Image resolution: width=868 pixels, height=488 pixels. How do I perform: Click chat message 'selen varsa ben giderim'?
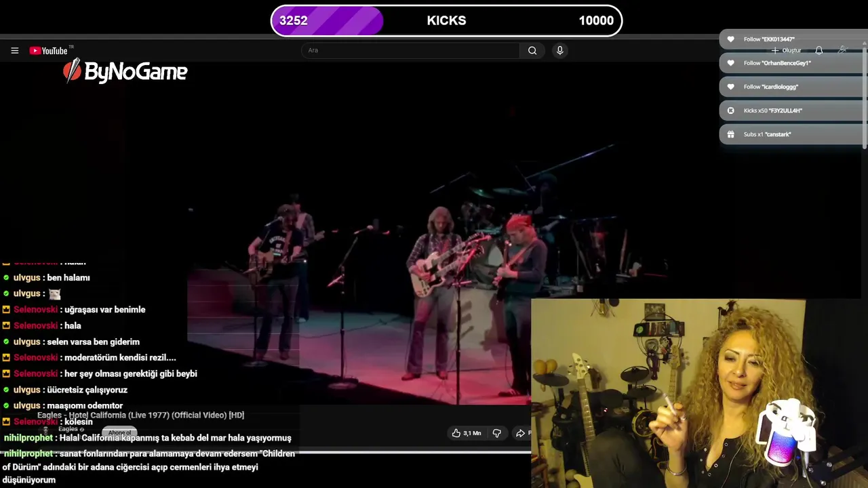(x=94, y=342)
